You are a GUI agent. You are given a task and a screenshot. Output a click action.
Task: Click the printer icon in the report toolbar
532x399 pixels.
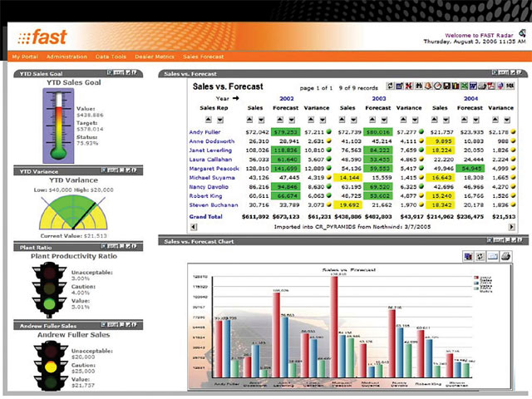pos(482,86)
